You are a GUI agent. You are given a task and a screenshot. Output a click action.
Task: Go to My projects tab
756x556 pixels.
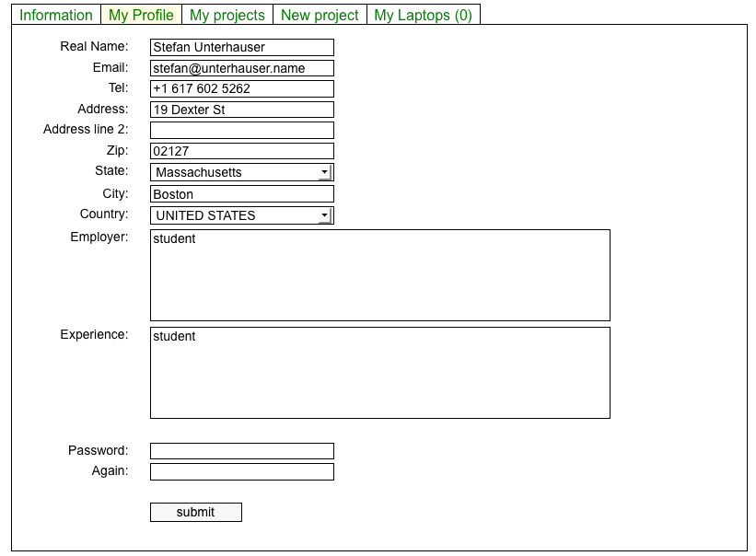coord(227,15)
